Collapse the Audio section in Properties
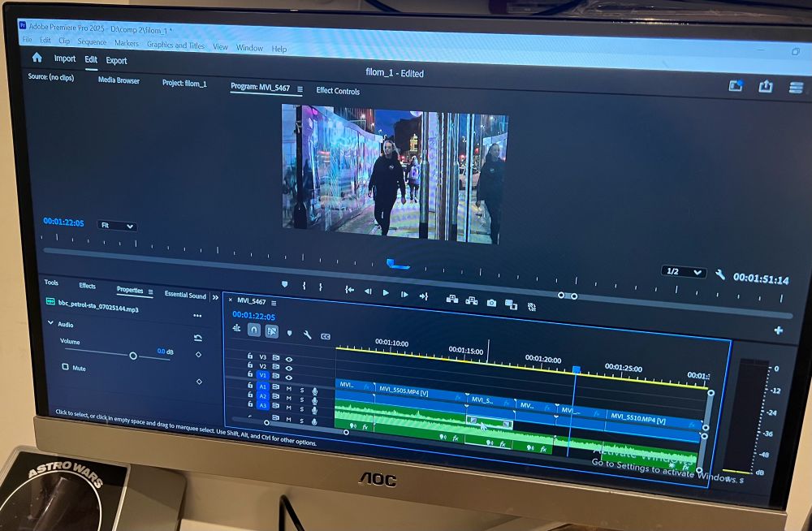812x531 pixels. 50,323
